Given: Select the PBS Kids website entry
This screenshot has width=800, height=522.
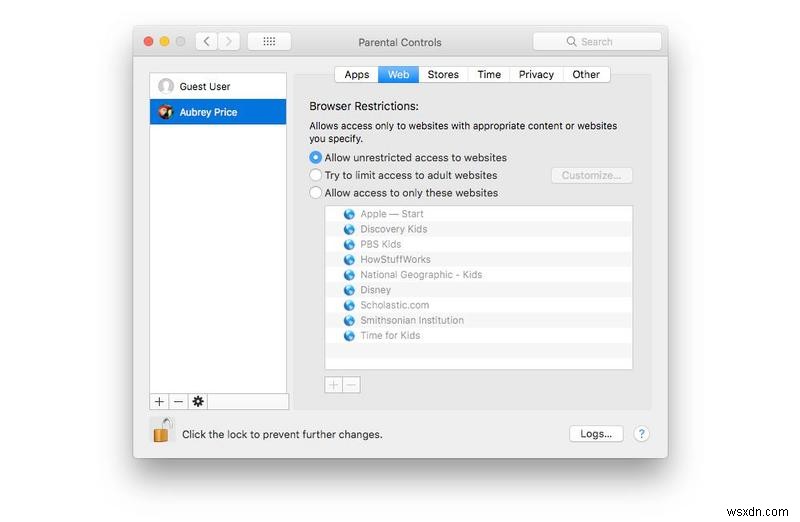Looking at the screenshot, I should [479, 244].
